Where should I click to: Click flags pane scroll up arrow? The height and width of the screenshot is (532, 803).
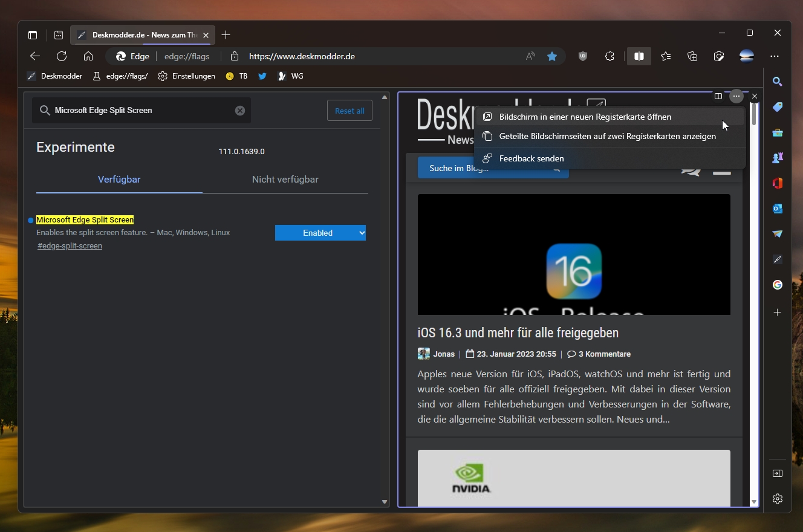click(x=385, y=97)
